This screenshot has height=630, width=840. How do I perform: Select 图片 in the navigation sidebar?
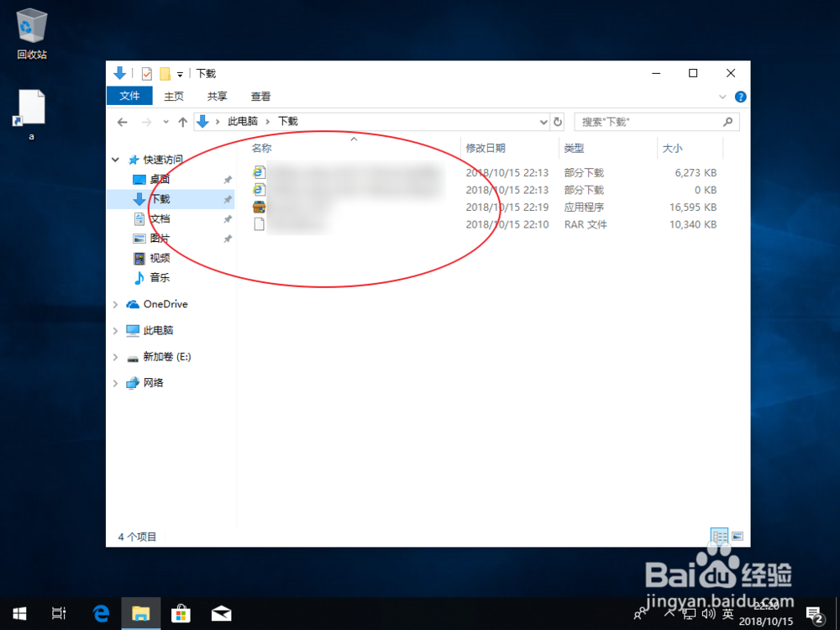160,238
